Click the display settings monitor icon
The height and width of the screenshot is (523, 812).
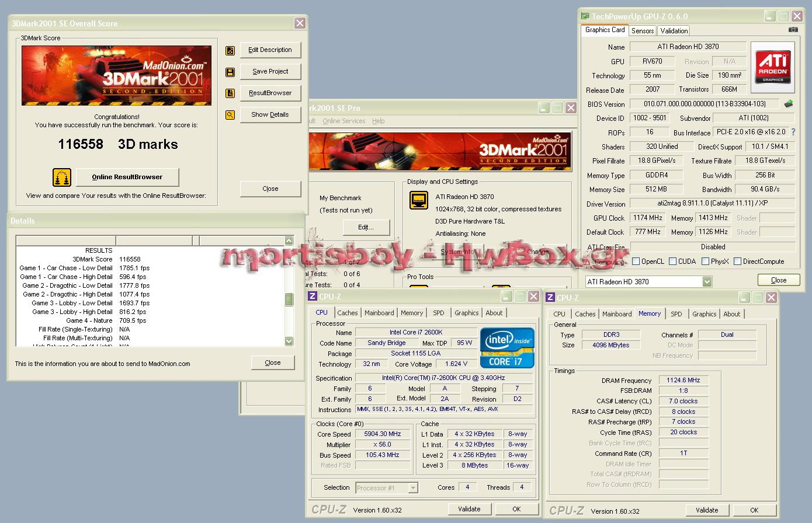pos(419,200)
